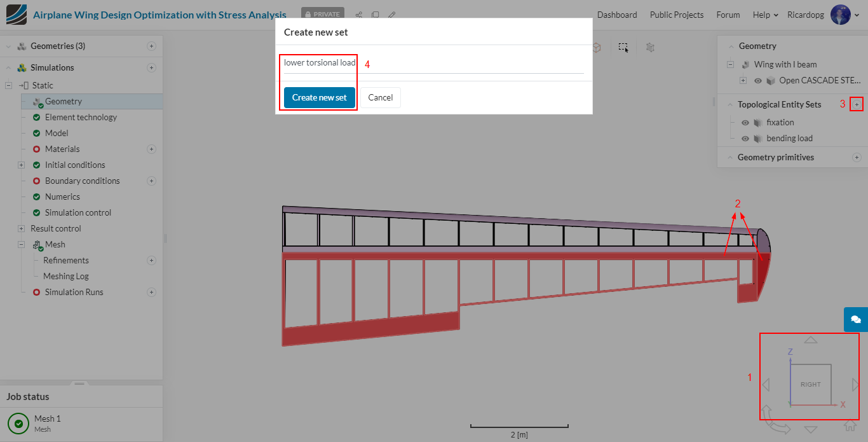The image size is (868, 442).
Task: Click the Mesh 1 job status checkmark
Action: 18,423
